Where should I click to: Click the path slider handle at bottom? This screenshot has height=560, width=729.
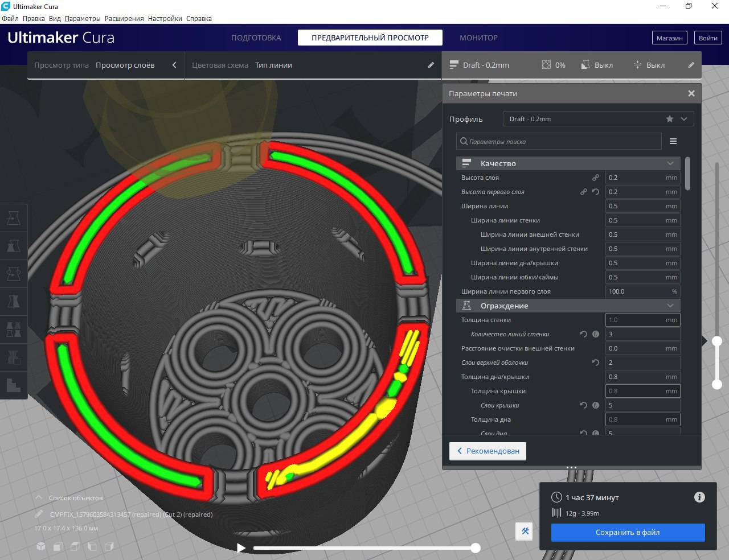click(476, 548)
